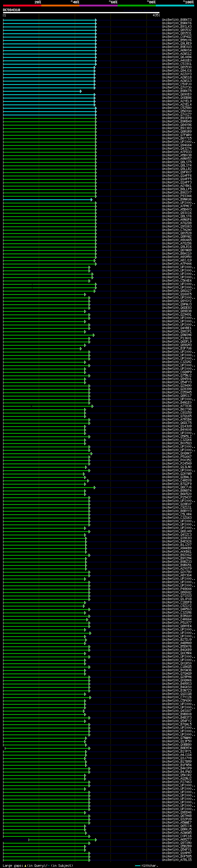Select hit label UniRef100_B5M1Y6

tap(176, 40)
